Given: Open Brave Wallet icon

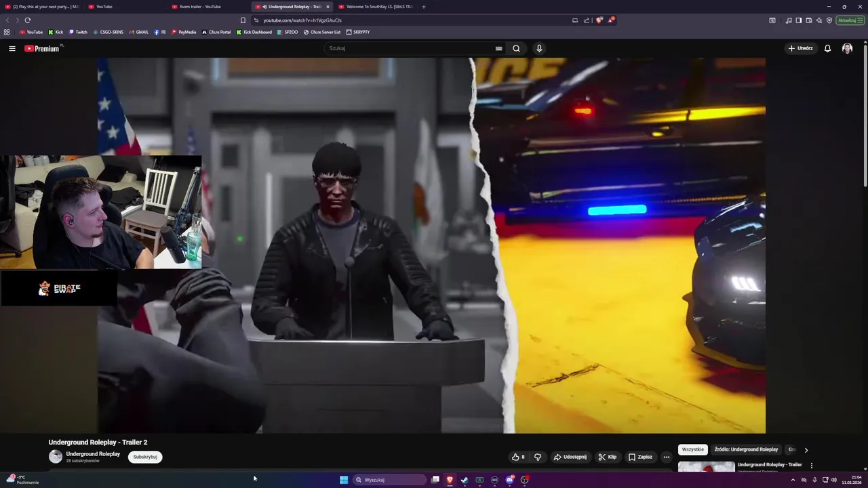Looking at the screenshot, I should tap(809, 20).
